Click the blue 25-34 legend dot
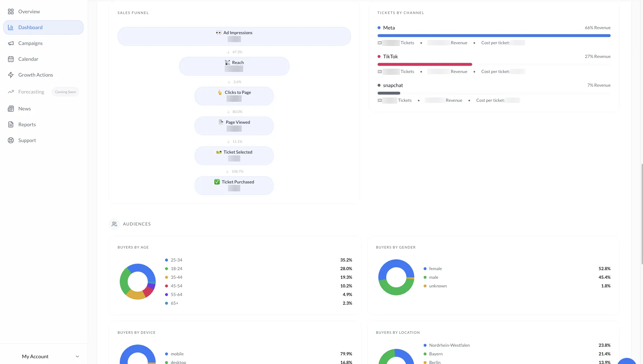The height and width of the screenshot is (364, 643). [x=167, y=260]
